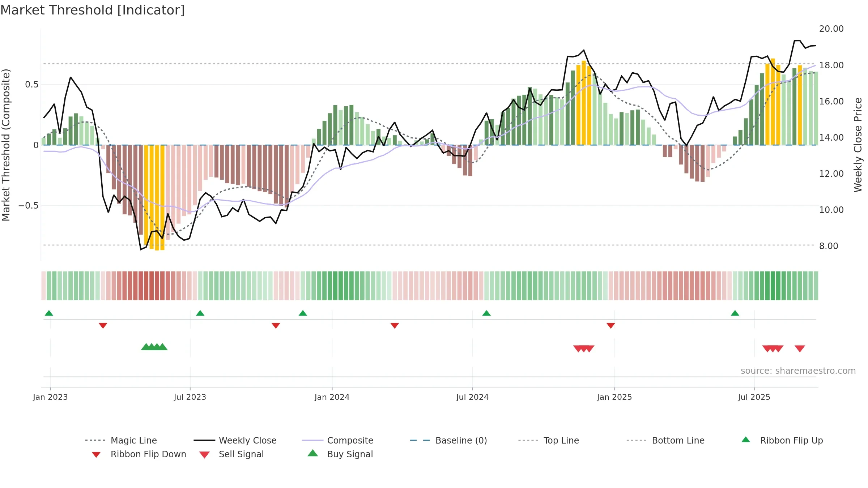Click the Jul 2024 x-axis label

click(472, 397)
